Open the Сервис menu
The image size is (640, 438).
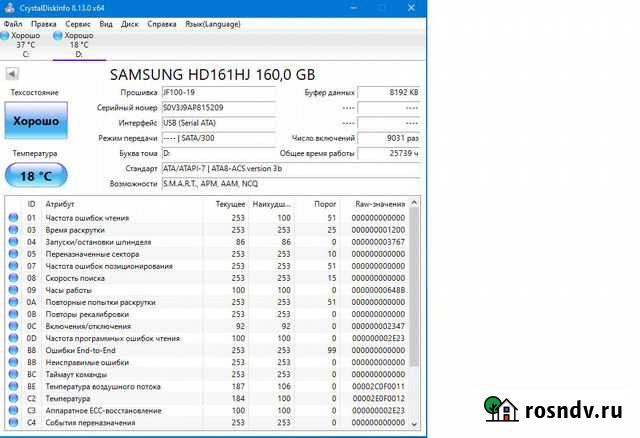pos(77,22)
